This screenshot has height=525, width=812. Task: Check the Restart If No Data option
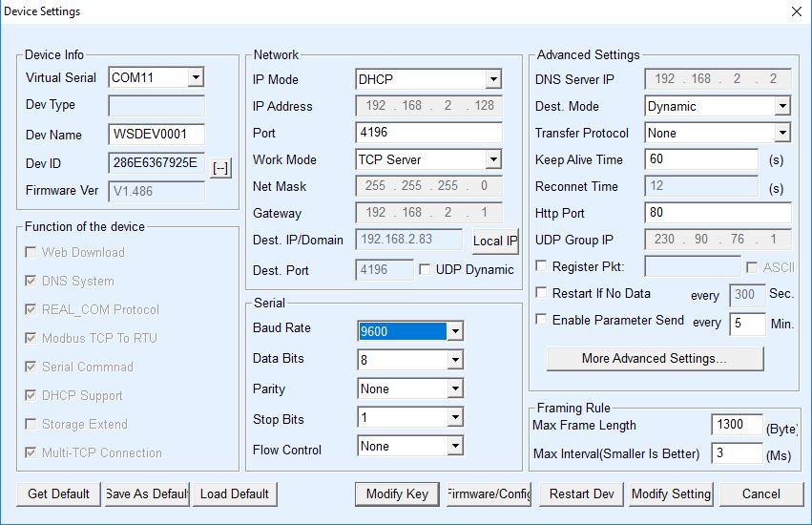click(x=542, y=294)
